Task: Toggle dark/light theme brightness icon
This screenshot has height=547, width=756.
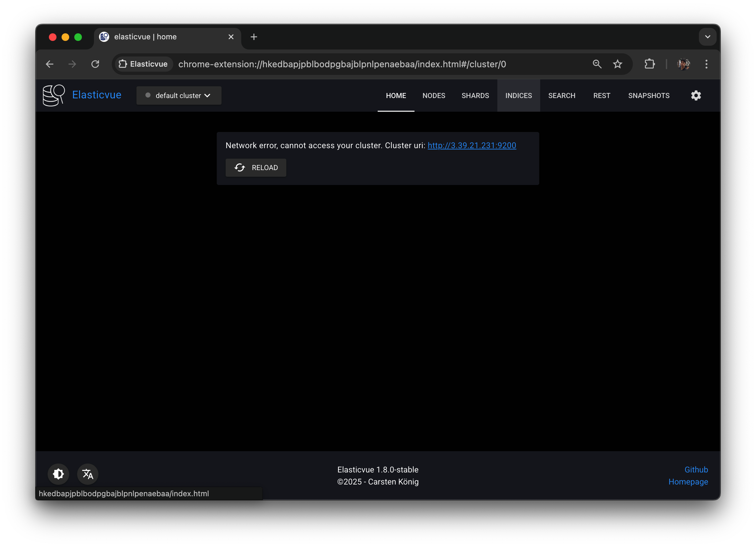Action: click(58, 474)
